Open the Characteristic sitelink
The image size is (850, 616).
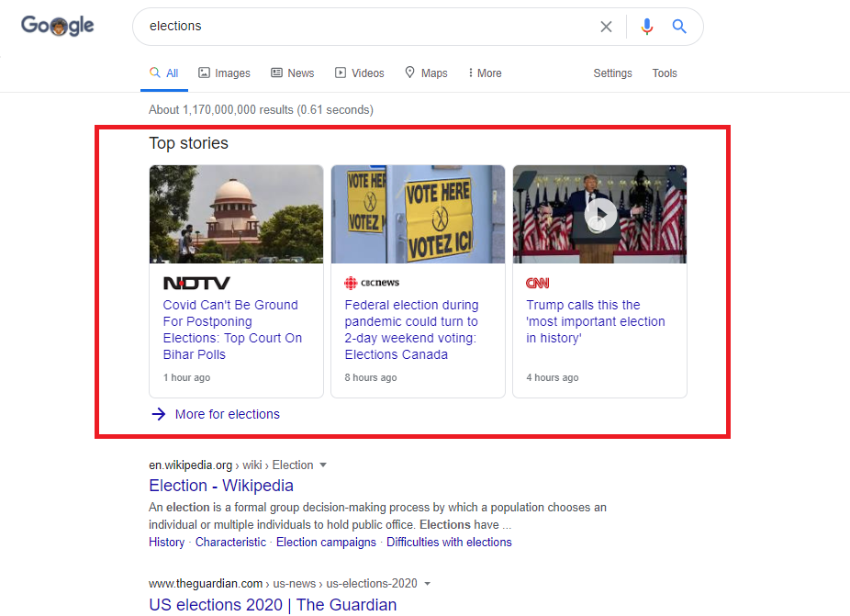point(231,543)
